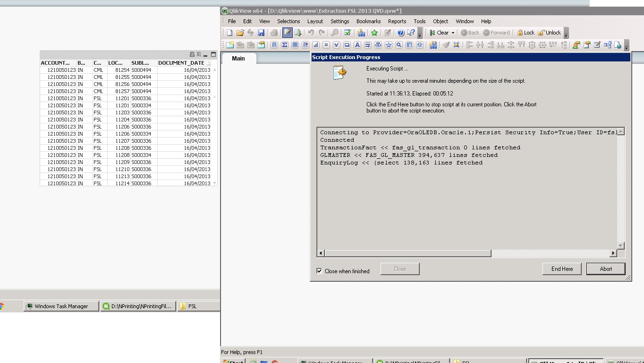
Task: Create a List Box object icon
Action: [x=274, y=45]
